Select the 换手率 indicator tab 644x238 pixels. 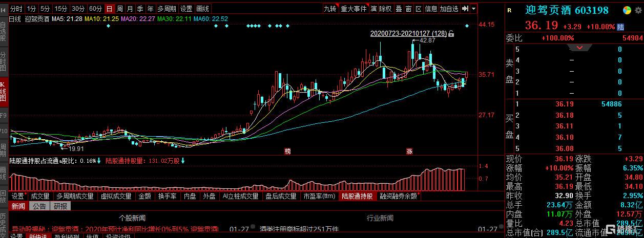point(168,196)
